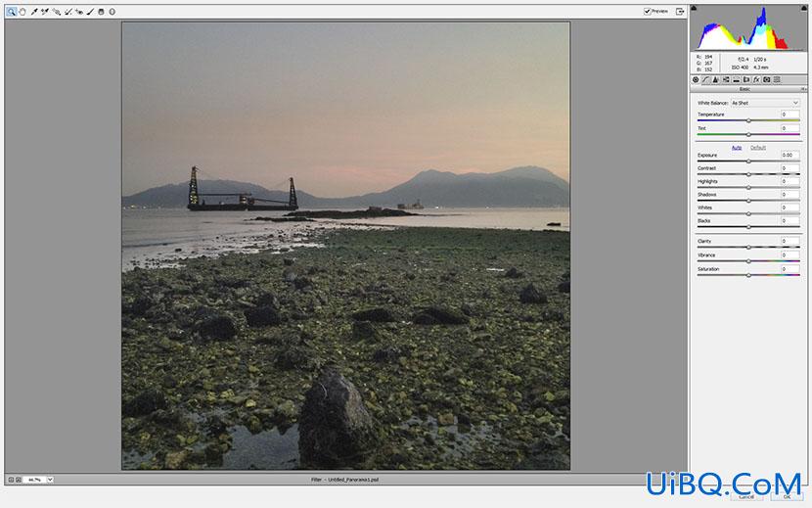Select the Targeted Adjustment tool
The image size is (812, 508).
coord(57,12)
